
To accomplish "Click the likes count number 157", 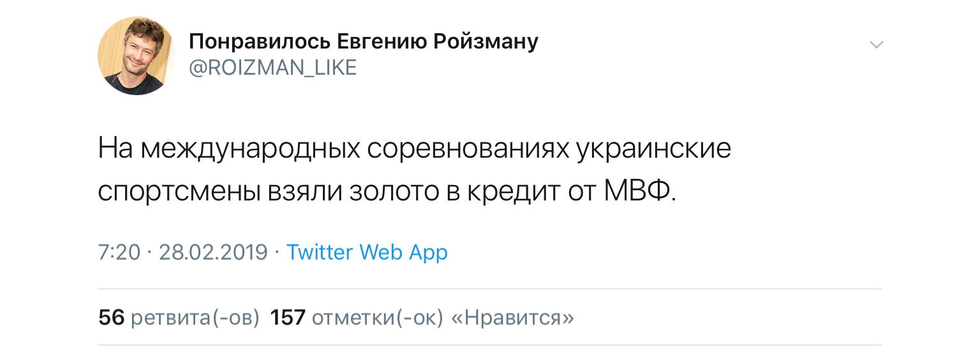I will tap(288, 317).
